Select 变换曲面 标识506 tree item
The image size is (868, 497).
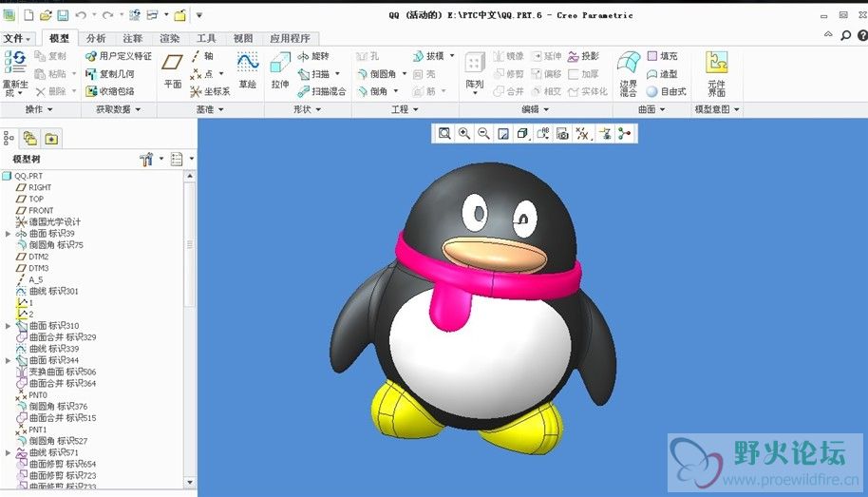point(56,372)
